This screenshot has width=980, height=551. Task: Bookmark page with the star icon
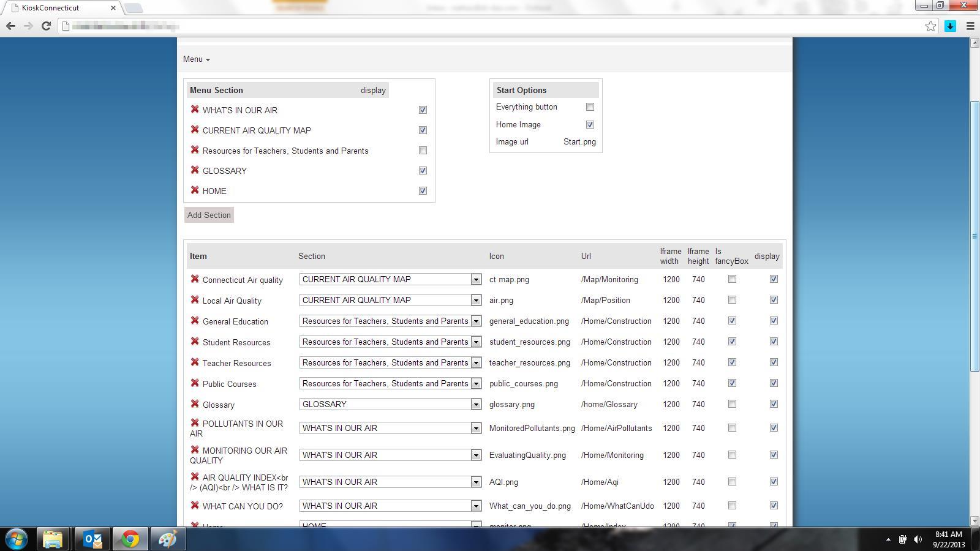coord(930,26)
